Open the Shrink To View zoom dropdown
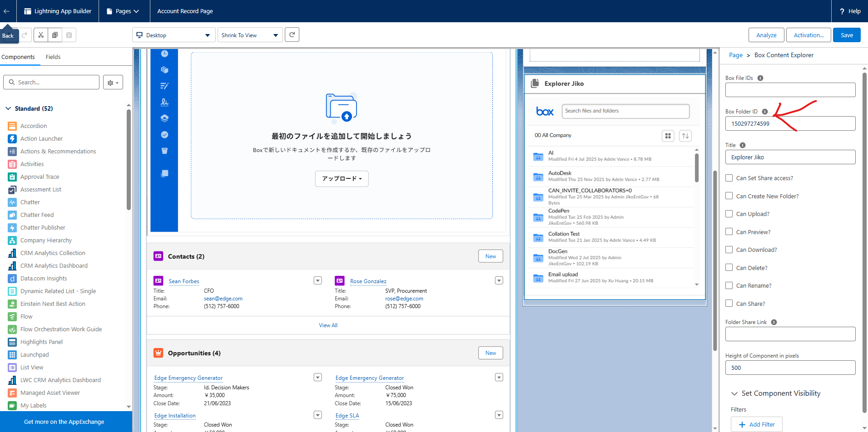The image size is (868, 432). coord(250,35)
